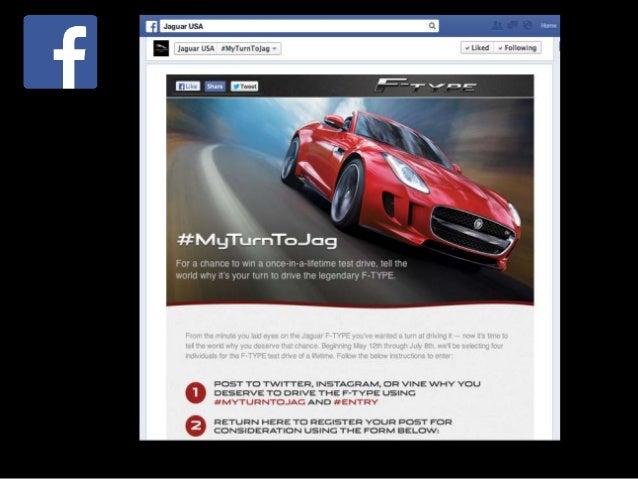Go to Home in the top bar
638x479 pixels.
[x=548, y=26]
